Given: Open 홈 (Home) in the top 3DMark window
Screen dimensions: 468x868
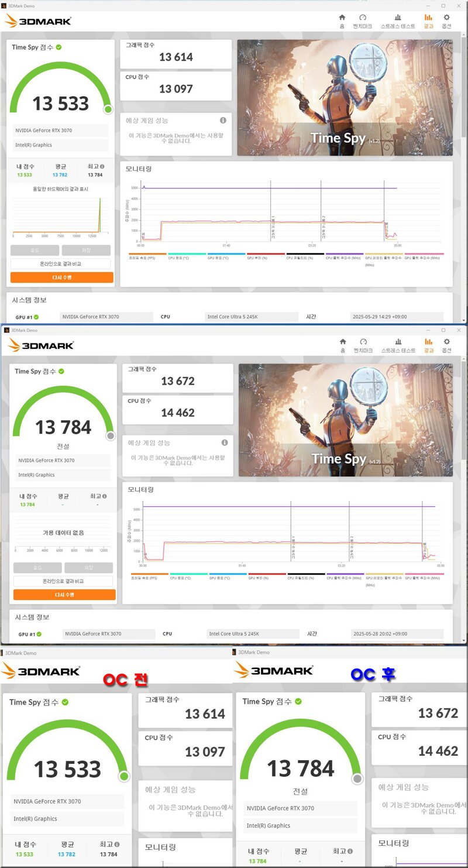Looking at the screenshot, I should point(342,21).
